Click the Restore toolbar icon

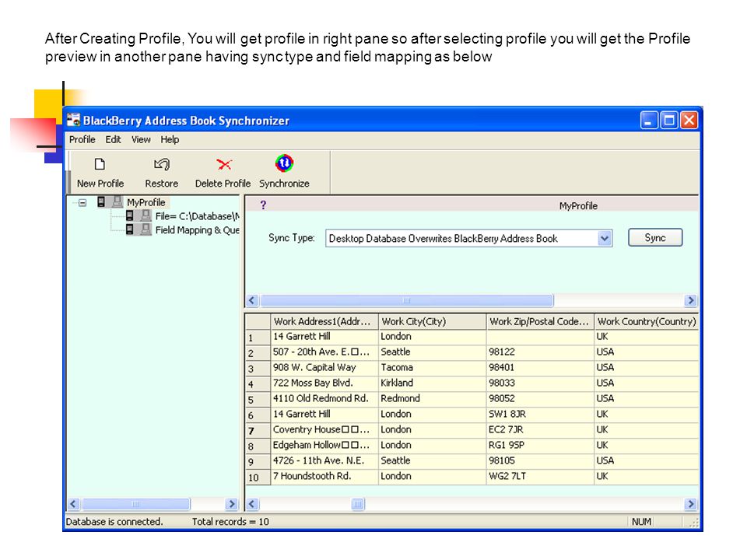[x=162, y=164]
